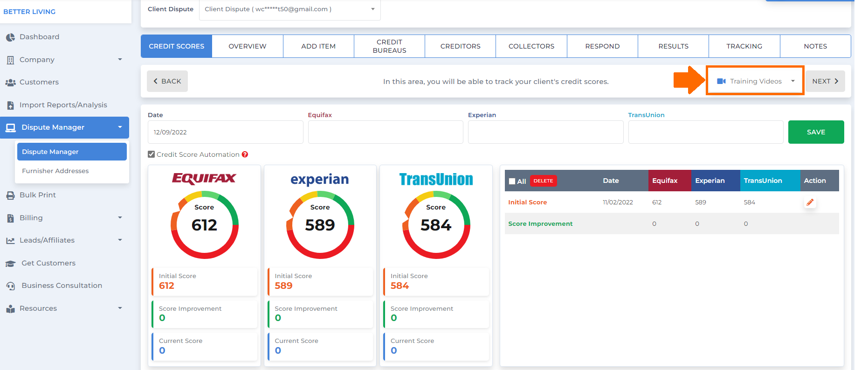Viewport: 868px width, 370px height.
Task: Click the Experian logo
Action: 320,180
